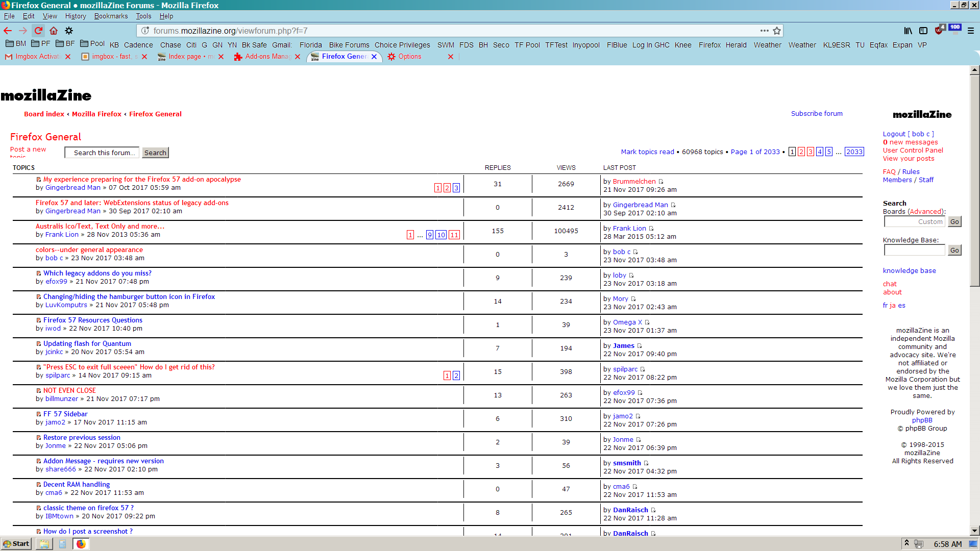Viewport: 980px width, 551px height.
Task: Unread icon beside 'Which legacy addons do you miss?'
Action: coord(39,273)
